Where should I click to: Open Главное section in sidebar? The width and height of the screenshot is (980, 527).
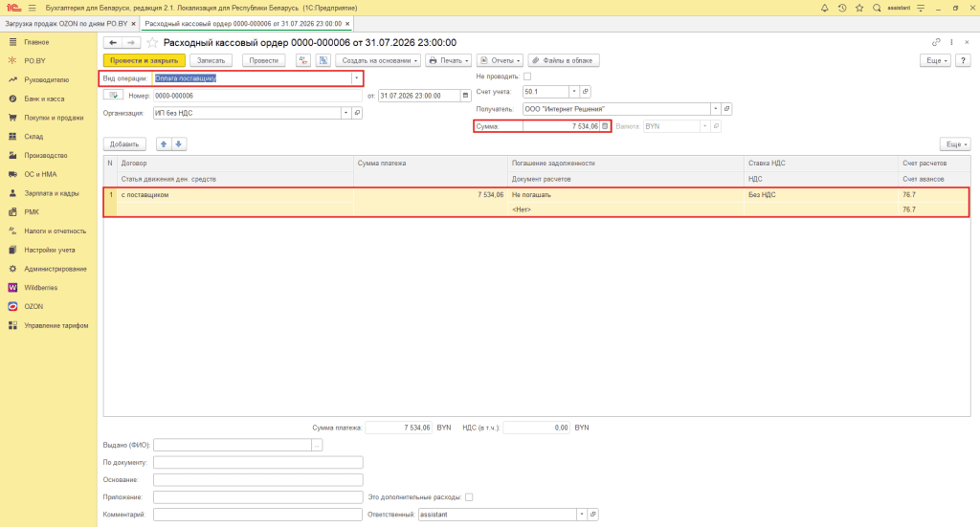click(x=36, y=42)
